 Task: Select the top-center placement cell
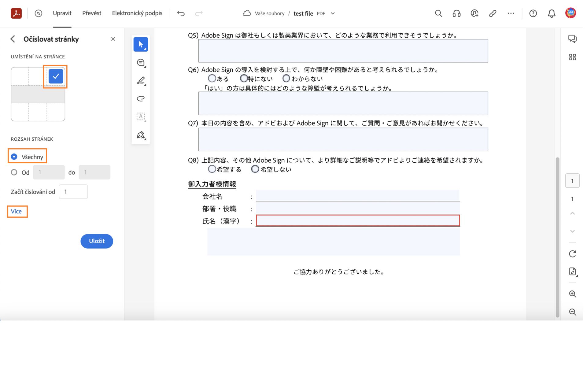[x=38, y=76]
